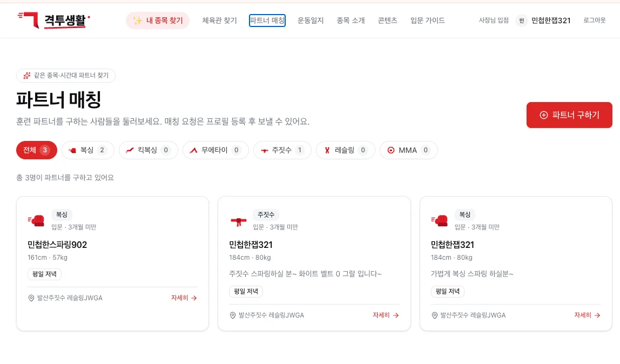This screenshot has height=364, width=620.
Task: Click 로그아웃 link
Action: (594, 20)
